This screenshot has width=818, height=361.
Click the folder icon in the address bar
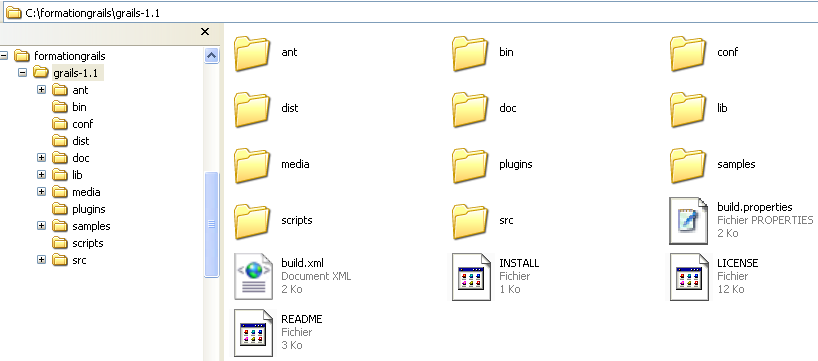coord(14,13)
